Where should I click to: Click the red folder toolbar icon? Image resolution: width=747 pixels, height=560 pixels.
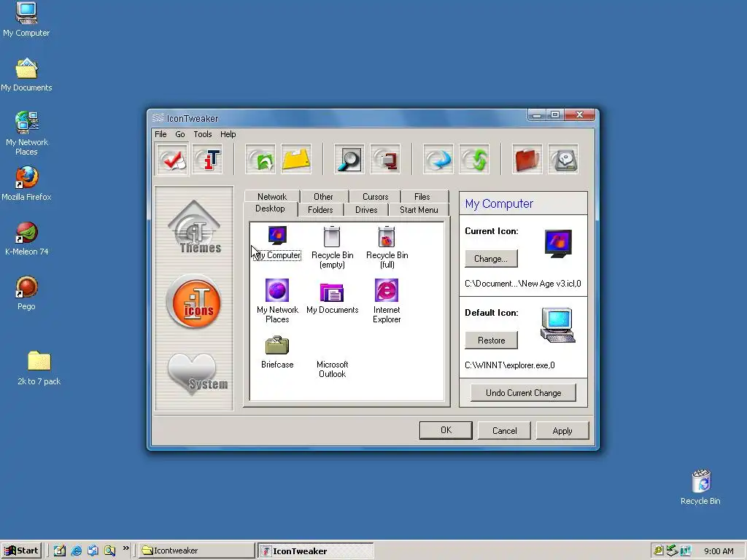pos(527,160)
